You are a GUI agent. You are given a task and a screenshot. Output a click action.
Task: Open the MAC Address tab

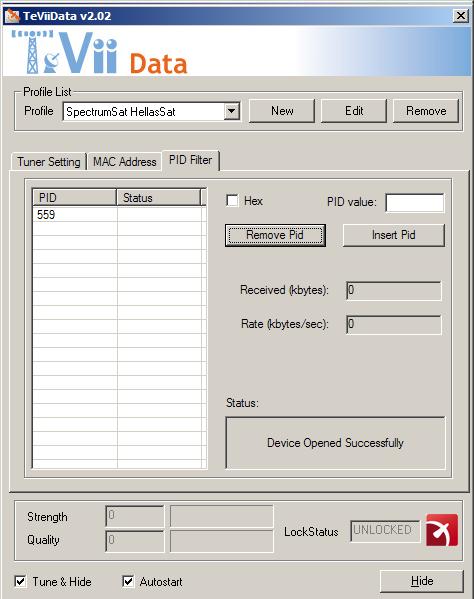pos(125,162)
